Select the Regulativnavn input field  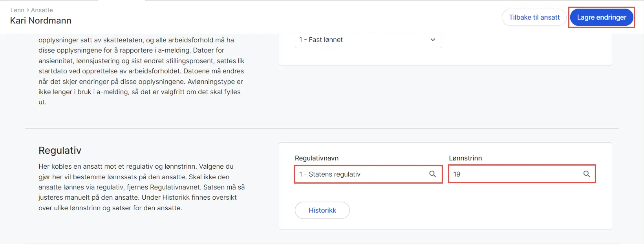click(x=357, y=174)
